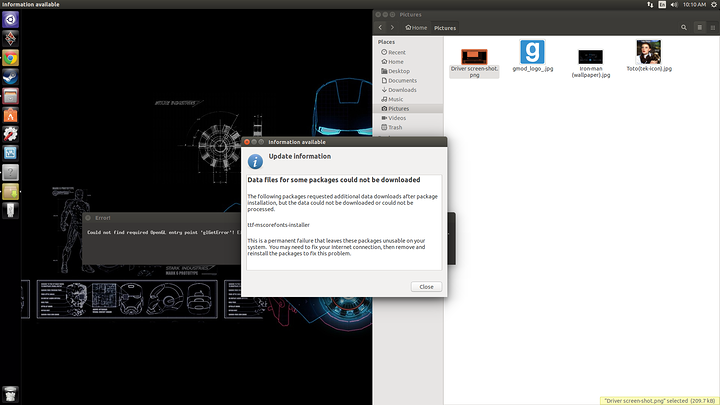Open the system gear session menu
The image size is (720, 405).
pos(711,5)
